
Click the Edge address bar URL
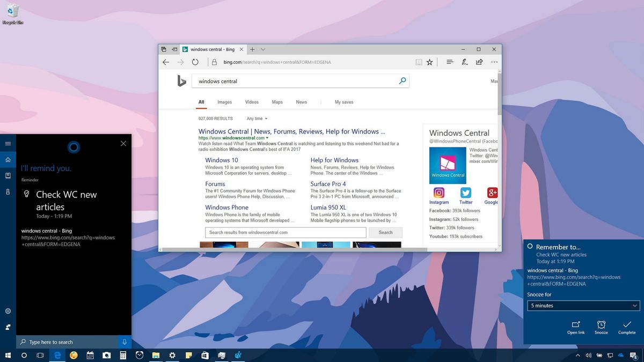pyautogui.click(x=277, y=62)
